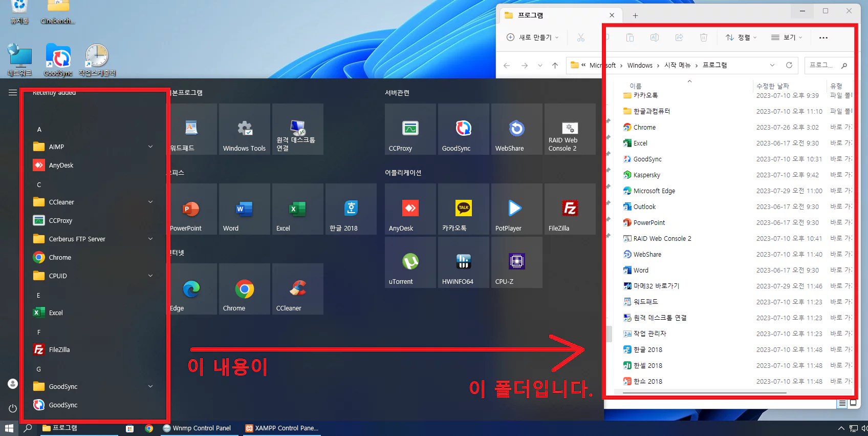Open the RAID Web Console 2 tile
This screenshot has height=436, width=868.
pos(570,129)
